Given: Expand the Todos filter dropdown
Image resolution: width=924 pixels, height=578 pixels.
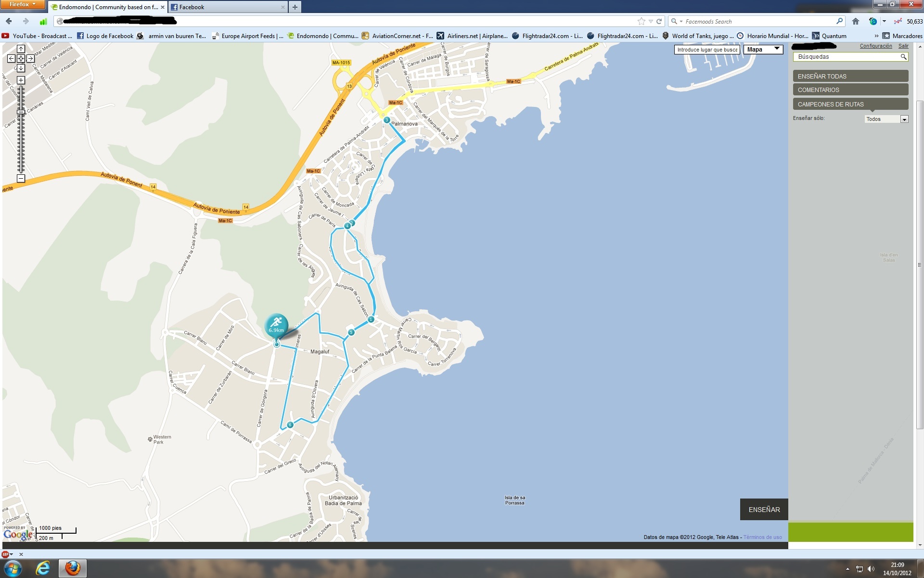Looking at the screenshot, I should pyautogui.click(x=904, y=119).
